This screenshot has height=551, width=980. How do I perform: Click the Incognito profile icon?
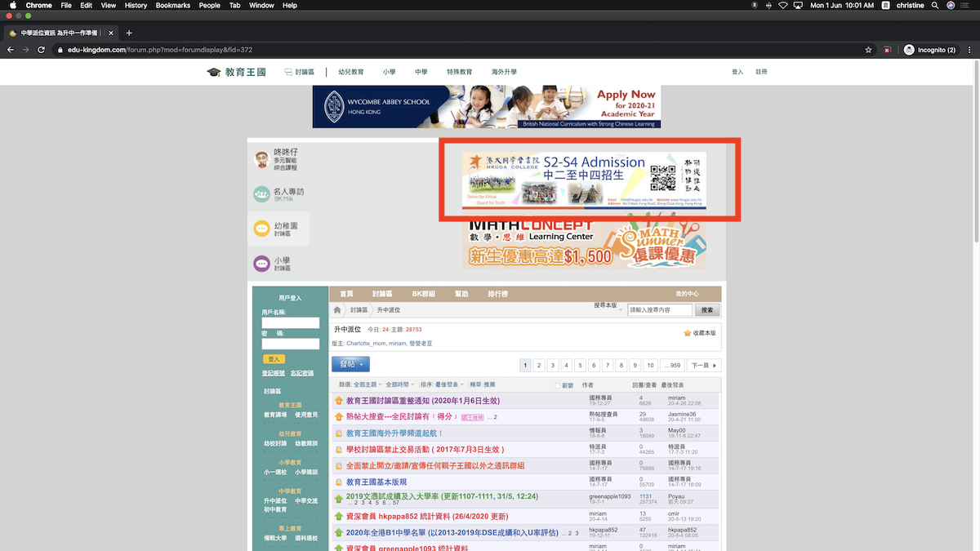(x=909, y=50)
